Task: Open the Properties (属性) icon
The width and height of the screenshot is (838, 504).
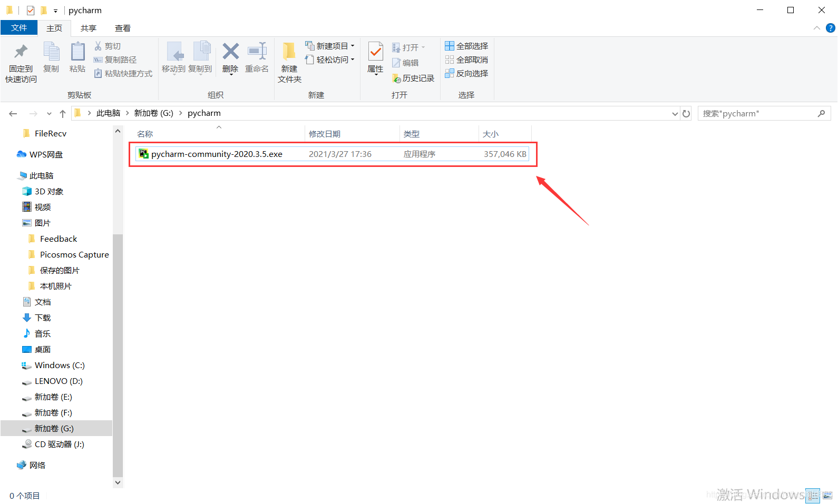Action: [375, 58]
